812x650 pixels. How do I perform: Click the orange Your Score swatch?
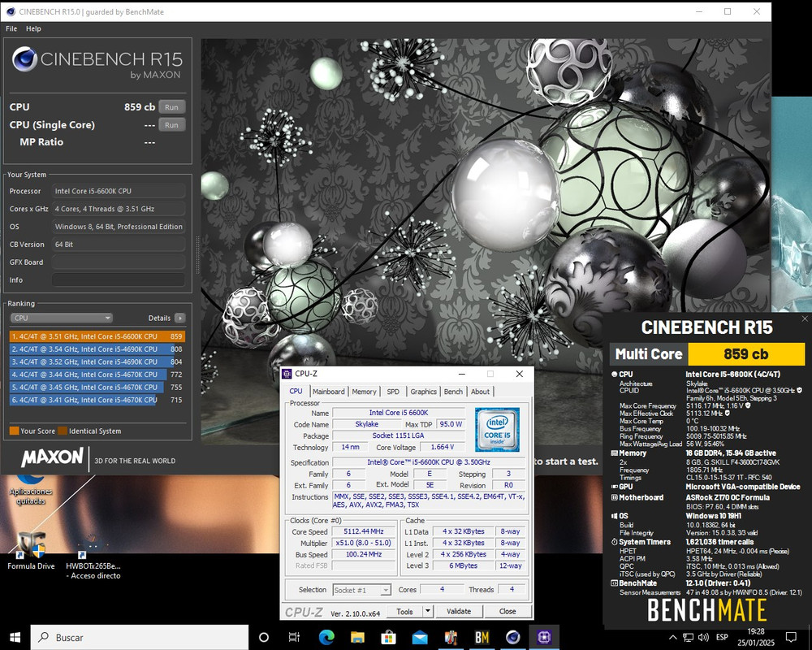pos(14,431)
